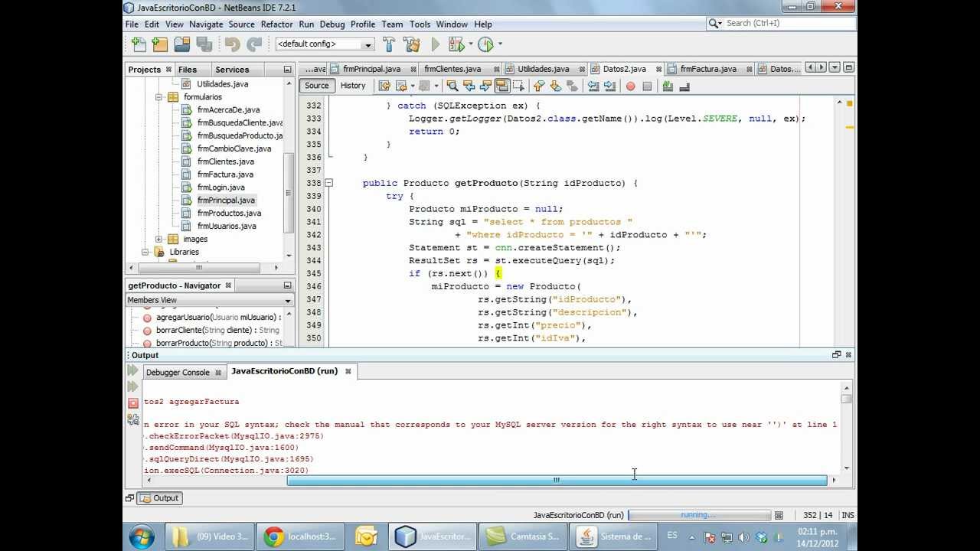
Task: Switch to Utilidades.java editor tab
Action: point(543,69)
